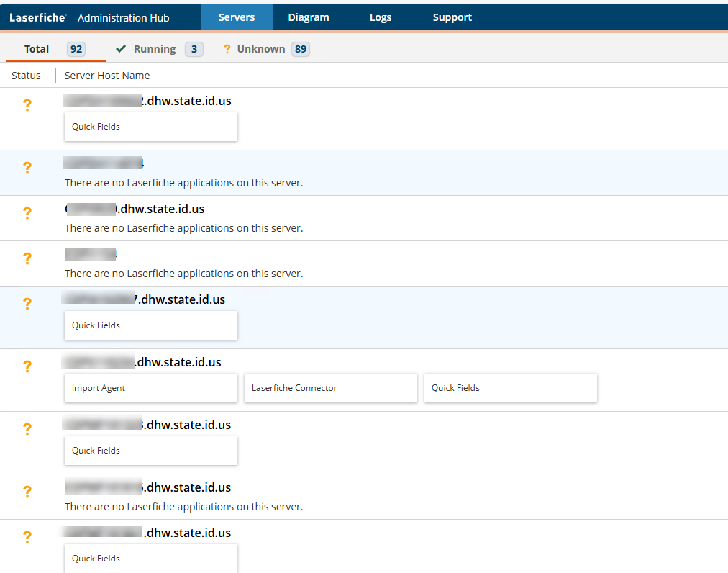Viewport: 728px width, 573px height.
Task: Click the Server Host Name column header
Action: tap(106, 76)
